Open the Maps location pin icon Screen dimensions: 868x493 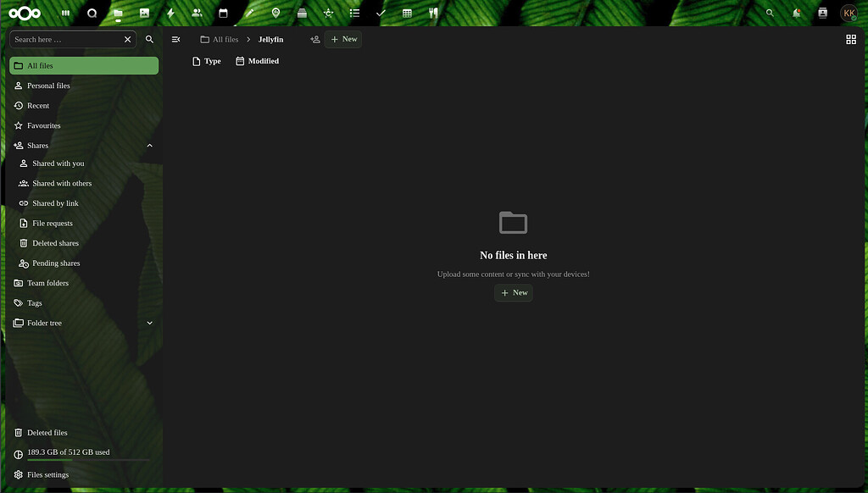point(275,14)
